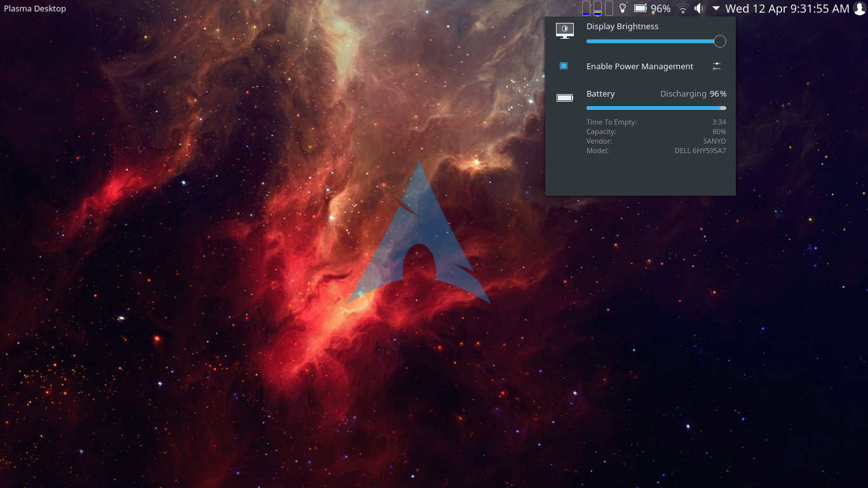The width and height of the screenshot is (868, 488).
Task: Open the volume speaker tray icon
Action: point(700,8)
